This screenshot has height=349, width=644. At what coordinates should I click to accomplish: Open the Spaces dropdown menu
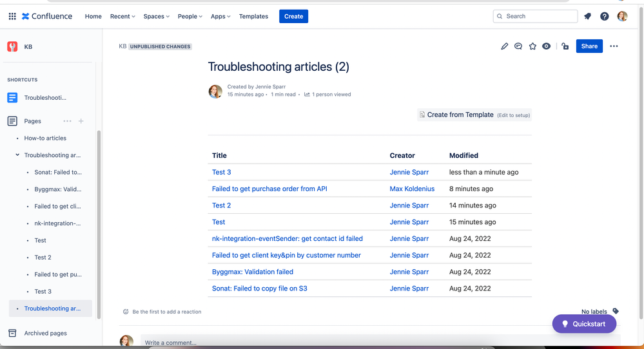(x=156, y=16)
